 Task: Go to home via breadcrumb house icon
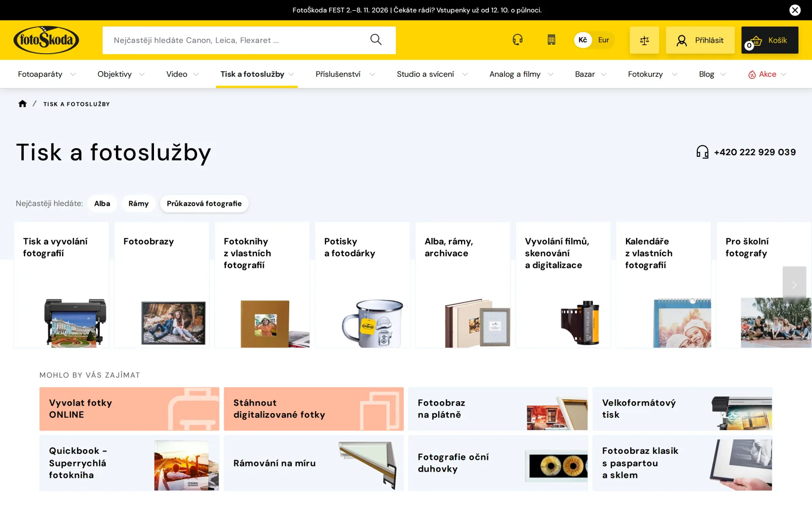pyautogui.click(x=22, y=104)
